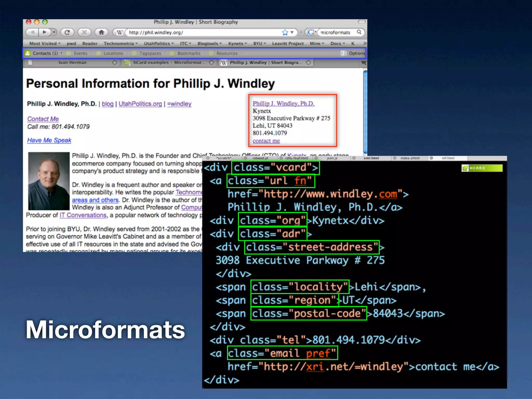Viewport: 532px width, 399px height.
Task: Close the Phillip J. Windley tab
Action: [308, 63]
